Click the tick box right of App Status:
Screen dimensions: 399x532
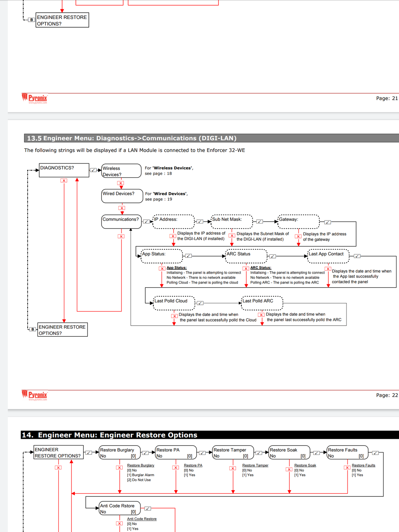188,256
